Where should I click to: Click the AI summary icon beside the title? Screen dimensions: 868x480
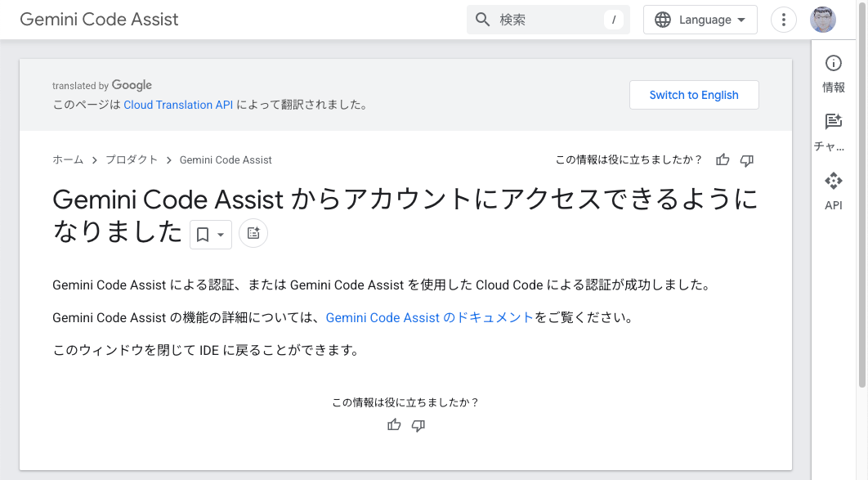(x=253, y=233)
